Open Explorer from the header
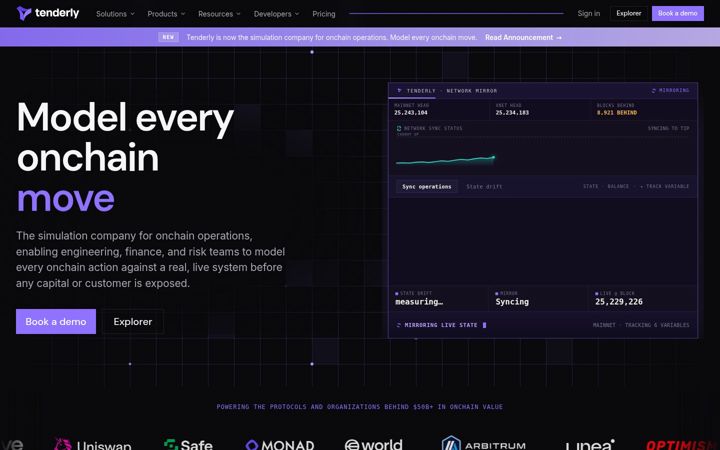The image size is (720, 450). click(x=629, y=13)
